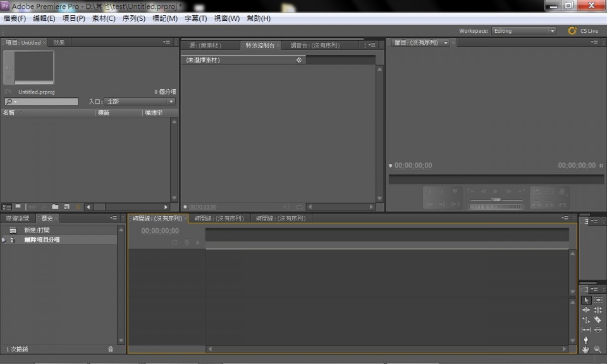Switch to the 媒體瀏覽 tab
607x364 pixels.
point(19,218)
